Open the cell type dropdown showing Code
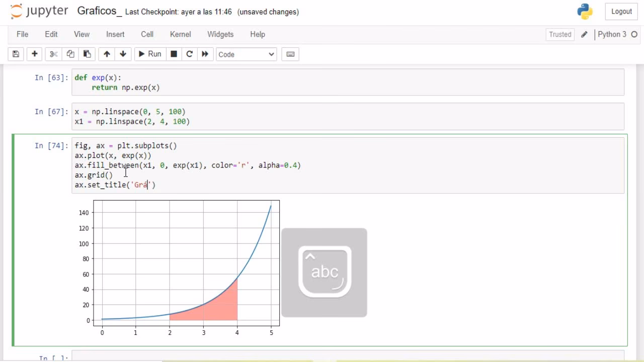 [x=246, y=54]
